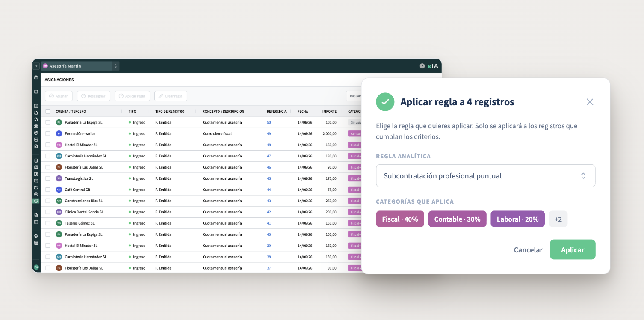644x320 pixels.
Task: Click the 250,00 amount cell
Action: pos(331,201)
